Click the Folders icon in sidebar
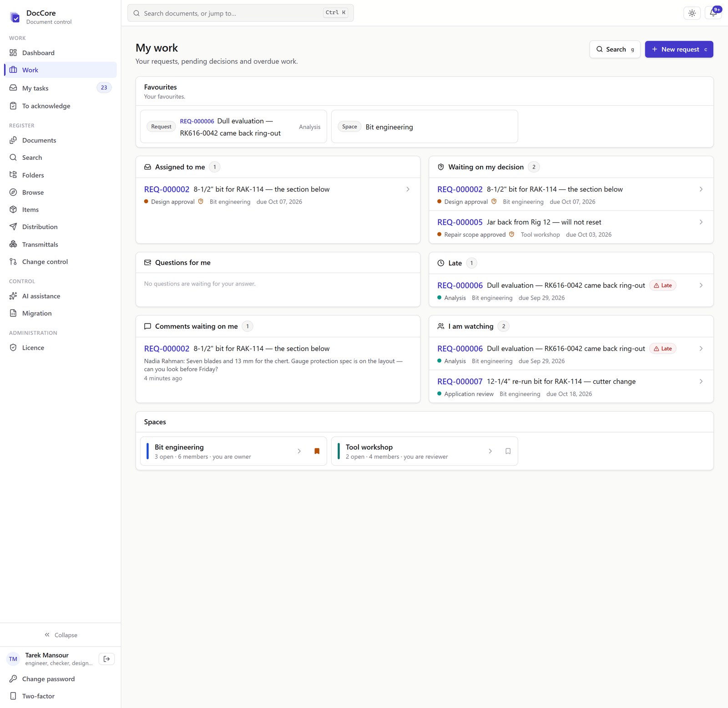Image resolution: width=728 pixels, height=708 pixels. point(13,175)
